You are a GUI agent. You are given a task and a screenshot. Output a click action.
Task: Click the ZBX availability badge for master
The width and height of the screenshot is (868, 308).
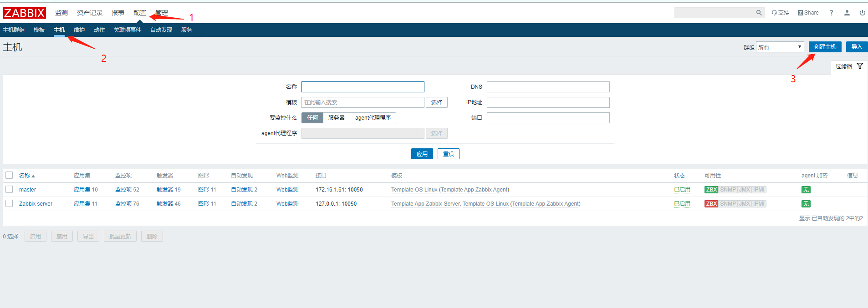[x=711, y=190]
